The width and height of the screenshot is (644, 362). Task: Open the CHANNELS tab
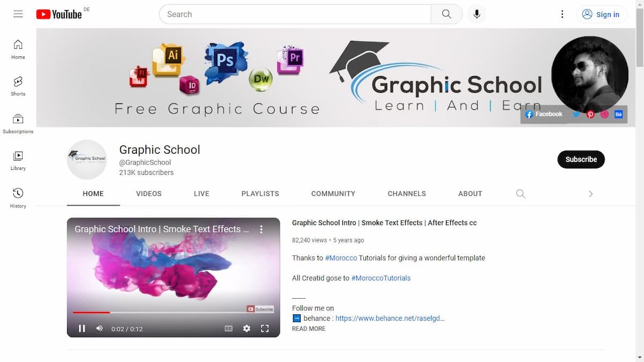[407, 194]
